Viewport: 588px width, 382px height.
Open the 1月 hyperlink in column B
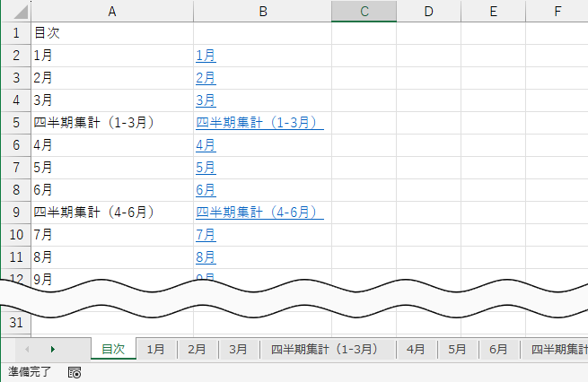[x=205, y=56]
